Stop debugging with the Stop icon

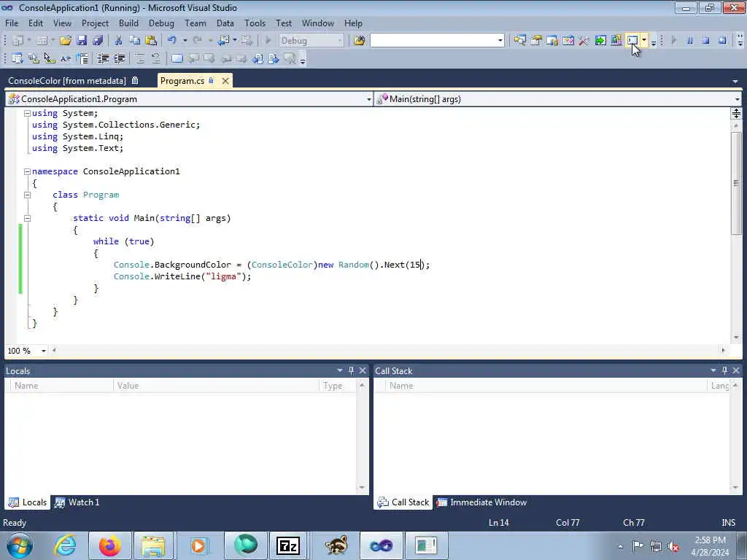[705, 41]
